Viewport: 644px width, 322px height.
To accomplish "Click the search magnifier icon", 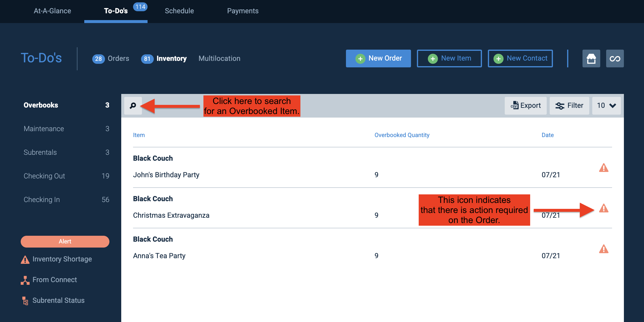I will [x=133, y=105].
